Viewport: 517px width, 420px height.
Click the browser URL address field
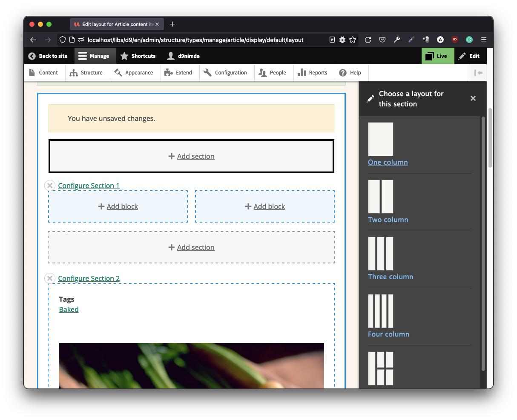click(x=196, y=40)
